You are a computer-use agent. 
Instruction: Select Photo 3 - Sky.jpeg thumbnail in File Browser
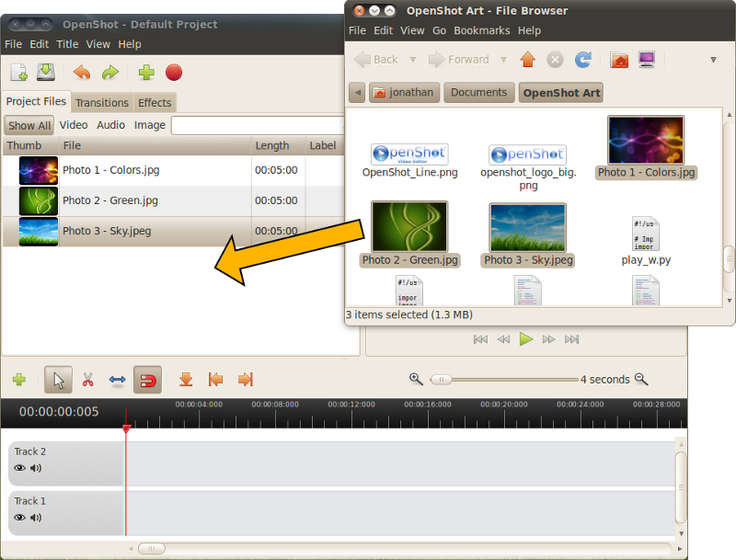[527, 228]
